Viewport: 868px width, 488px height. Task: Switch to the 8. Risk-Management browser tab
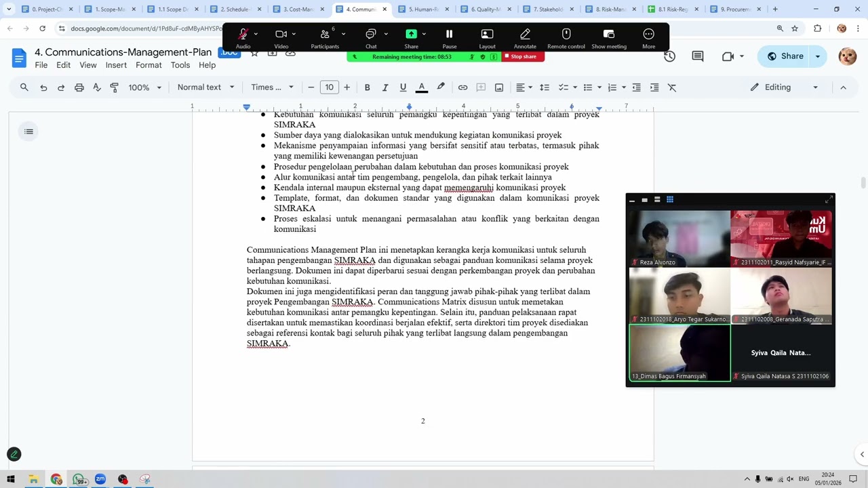(x=605, y=9)
